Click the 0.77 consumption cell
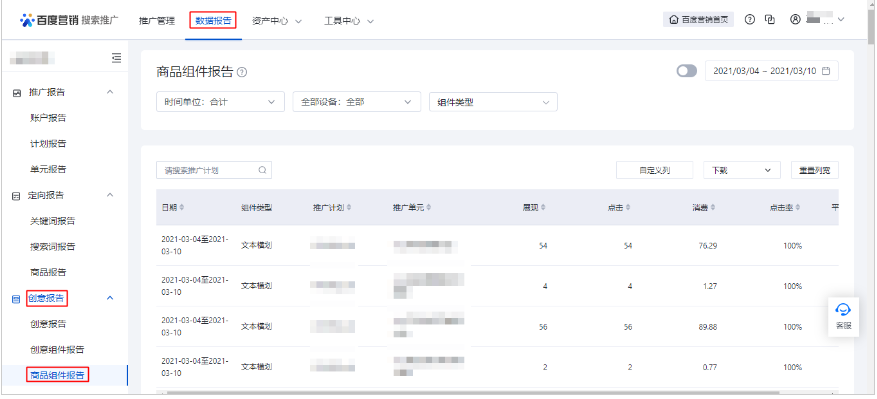The width and height of the screenshot is (877, 399). coord(710,367)
